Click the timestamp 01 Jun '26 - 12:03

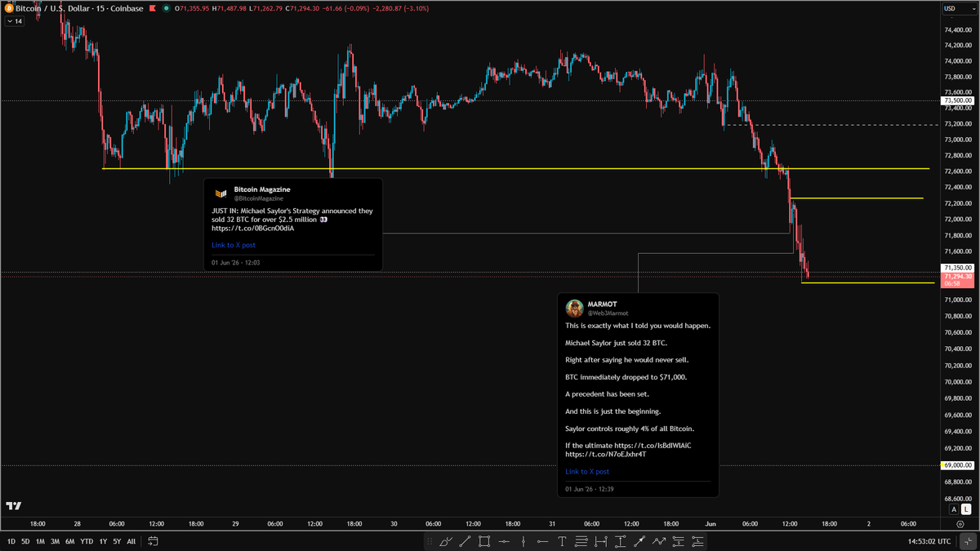(235, 263)
